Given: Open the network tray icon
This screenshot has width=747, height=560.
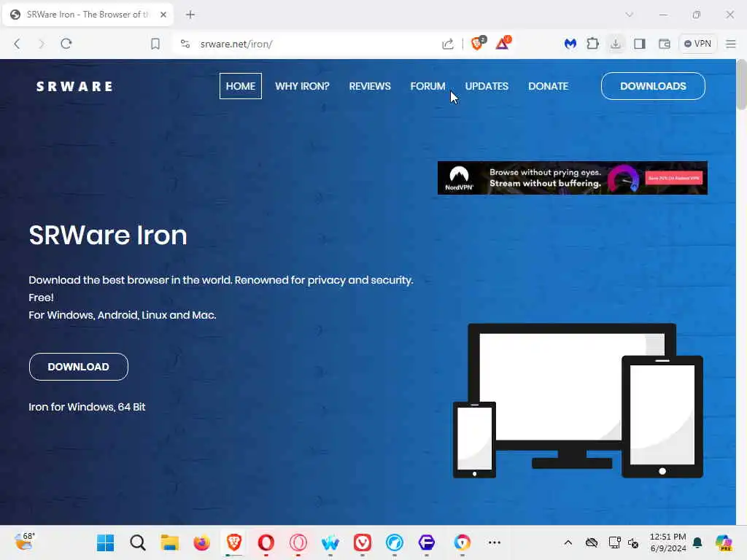Looking at the screenshot, I should (614, 542).
